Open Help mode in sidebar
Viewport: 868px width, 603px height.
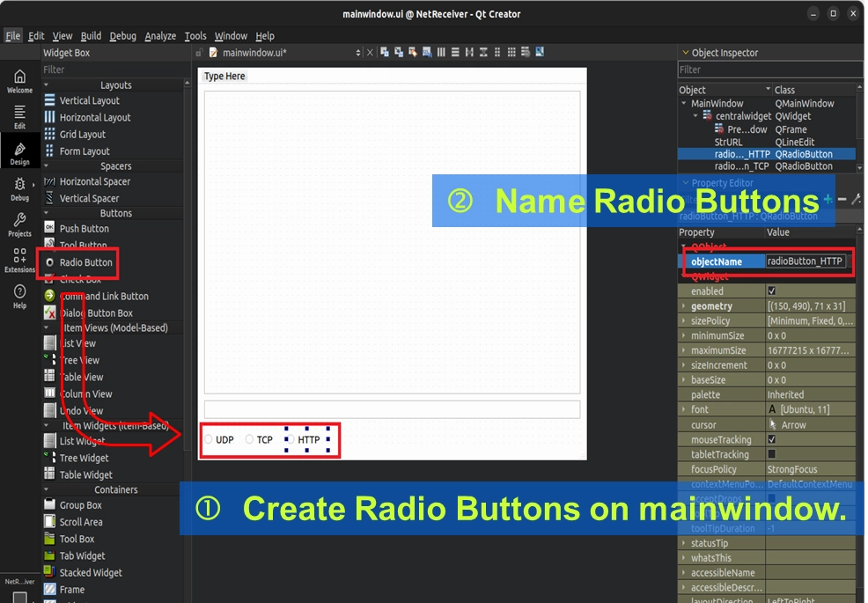click(20, 297)
